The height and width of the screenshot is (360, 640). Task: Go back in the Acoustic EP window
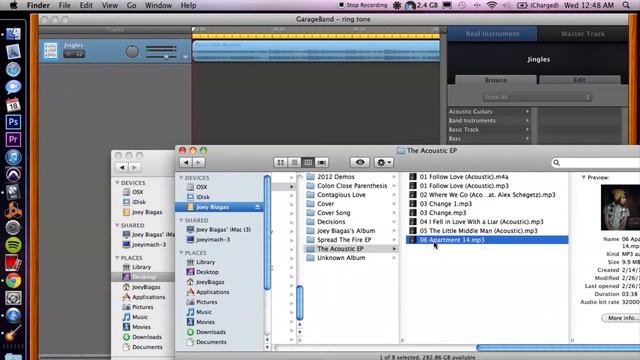pyautogui.click(x=186, y=162)
